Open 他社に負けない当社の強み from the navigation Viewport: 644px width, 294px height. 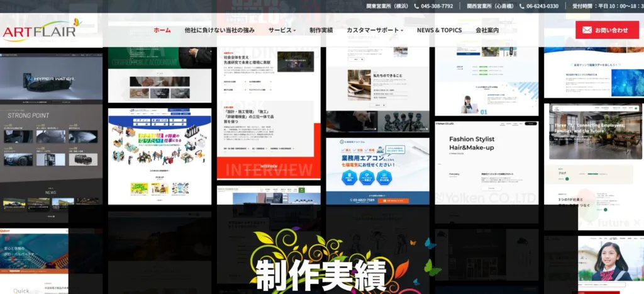click(x=219, y=30)
